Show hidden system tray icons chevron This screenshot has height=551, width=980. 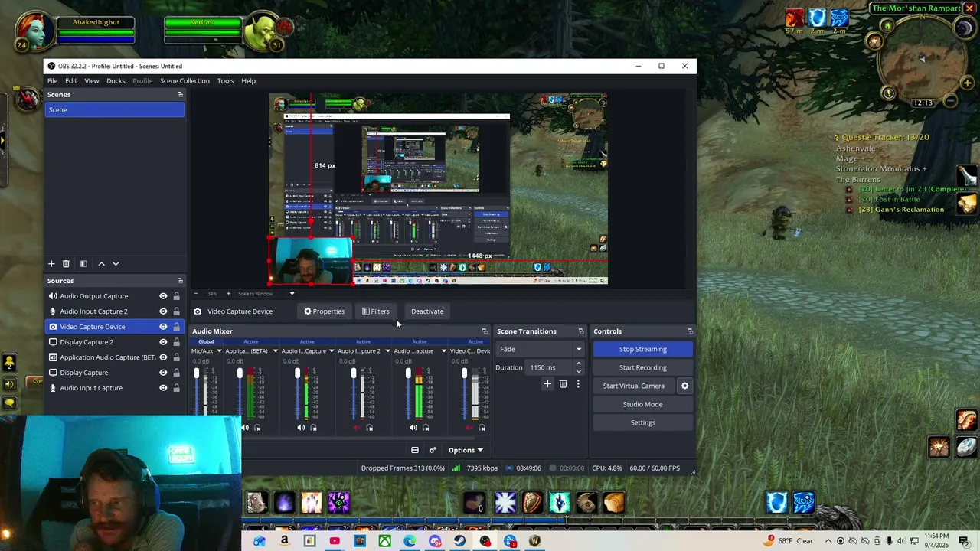point(828,542)
